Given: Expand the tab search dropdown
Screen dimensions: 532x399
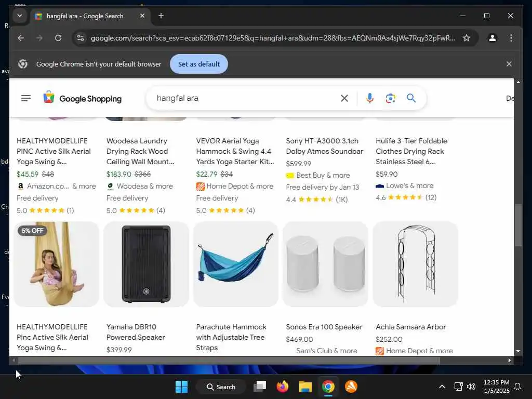Looking at the screenshot, I should (20, 16).
